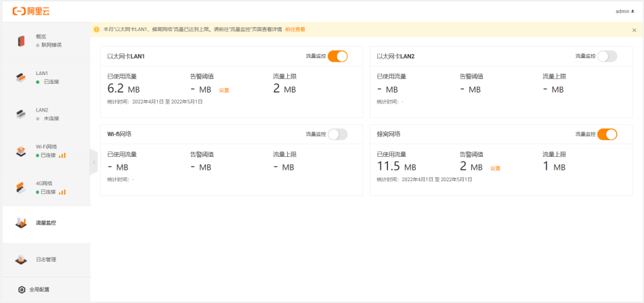Enable 流量监控 toggle for 以太网卡LAN2
This screenshot has height=303, width=644.
607,56
